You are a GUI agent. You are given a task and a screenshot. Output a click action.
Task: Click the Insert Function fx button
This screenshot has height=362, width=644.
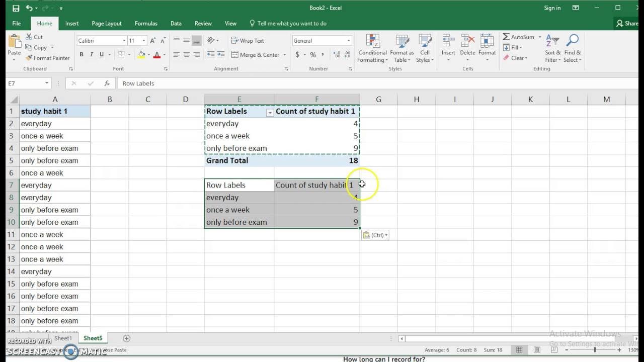(x=107, y=83)
